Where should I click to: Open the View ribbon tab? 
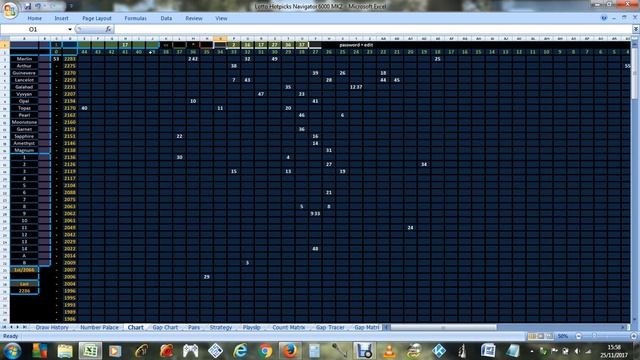[221, 18]
